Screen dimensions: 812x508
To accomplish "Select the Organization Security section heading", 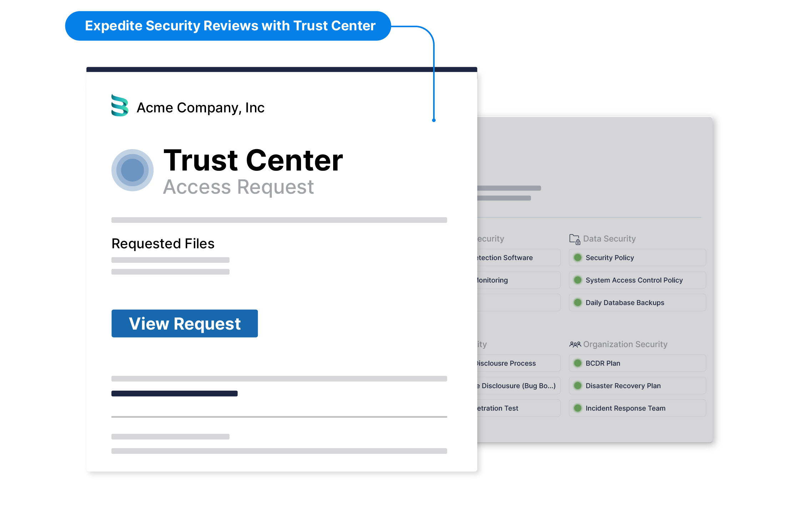I will click(625, 344).
